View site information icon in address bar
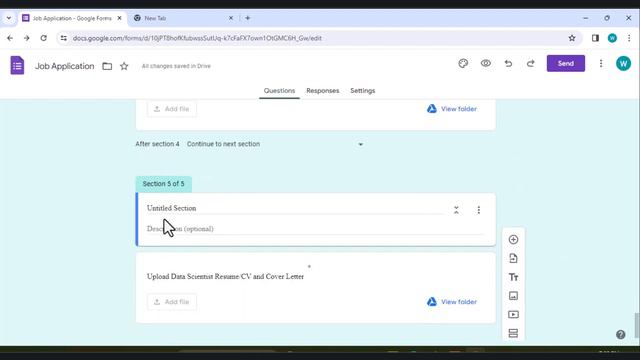Screen dimensions: 640x360 (x=63, y=38)
